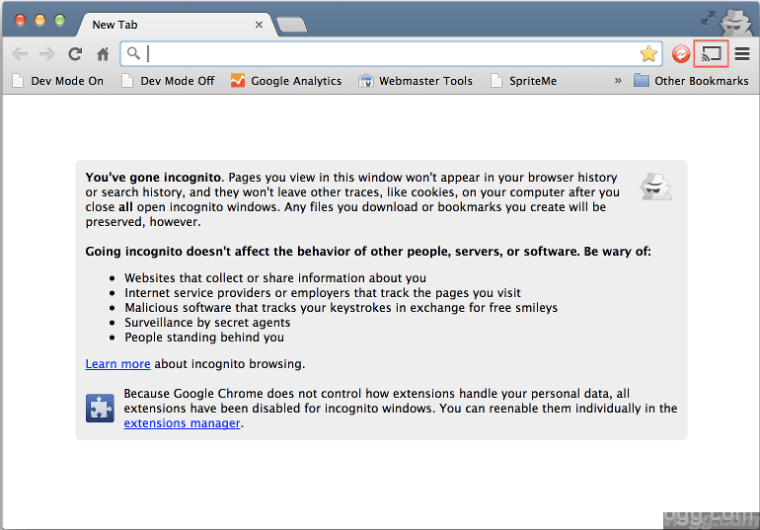Click the Other Bookmarks folder icon
This screenshot has width=760, height=530.
pos(641,80)
